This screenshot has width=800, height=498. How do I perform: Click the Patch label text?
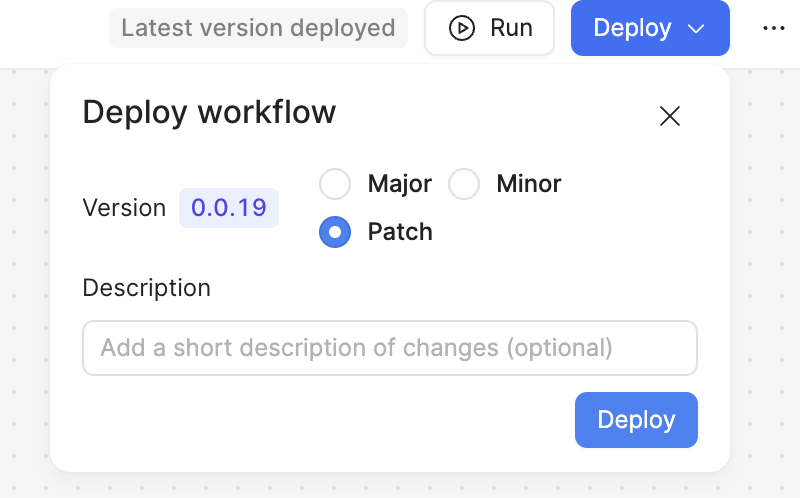(400, 232)
